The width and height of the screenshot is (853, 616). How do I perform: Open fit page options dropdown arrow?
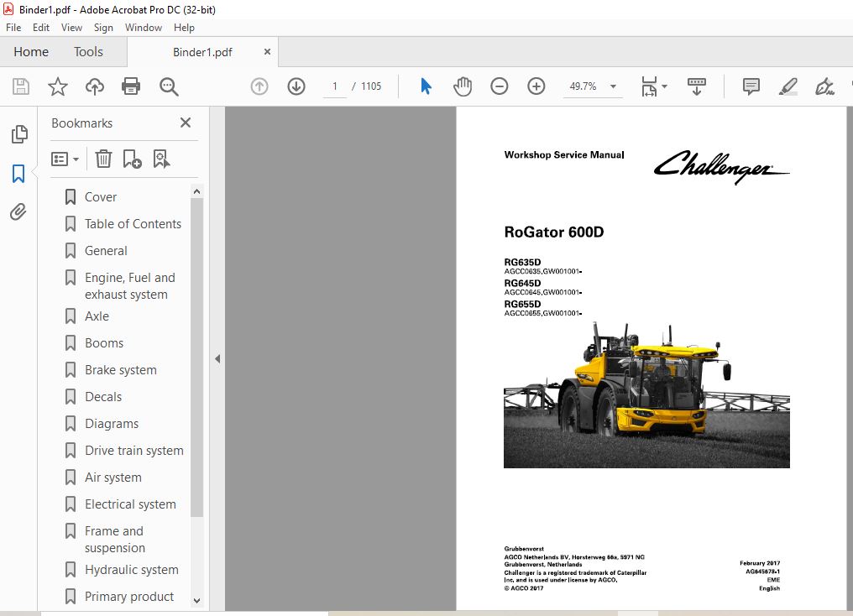tap(664, 86)
